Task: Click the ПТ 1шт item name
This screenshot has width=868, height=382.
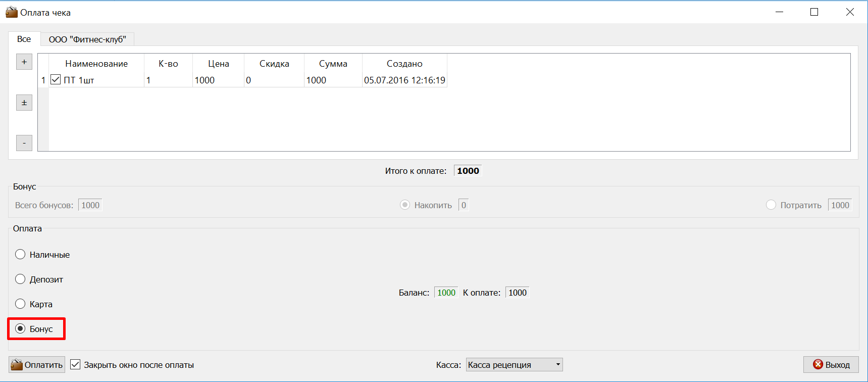Action: 79,80
